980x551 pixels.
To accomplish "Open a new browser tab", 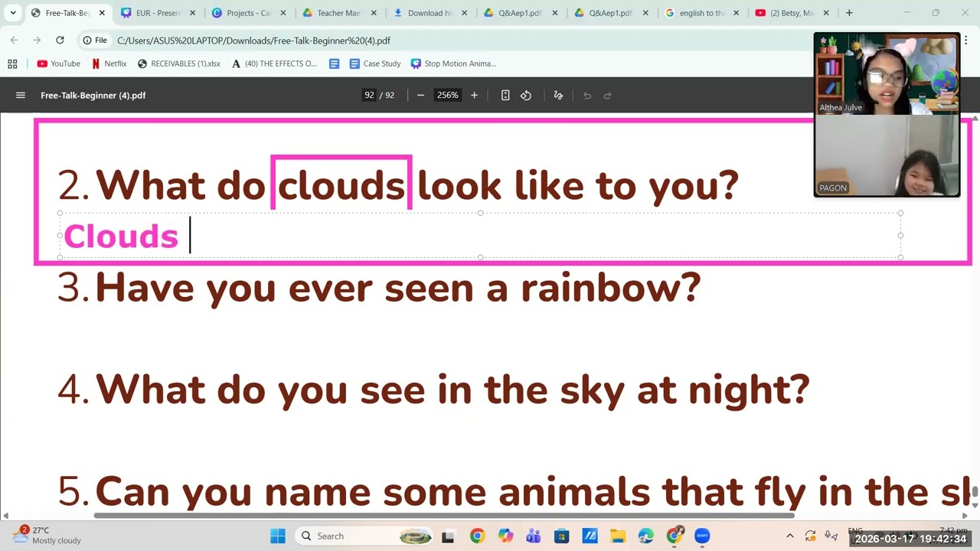I will (849, 13).
